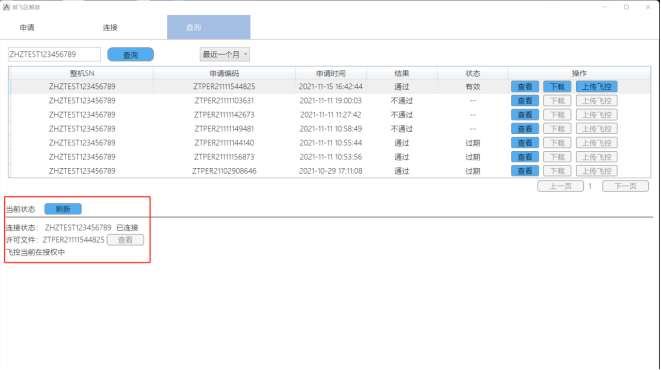This screenshot has width=661, height=370.
Task: Click the 申请时间 column header
Action: tap(331, 73)
